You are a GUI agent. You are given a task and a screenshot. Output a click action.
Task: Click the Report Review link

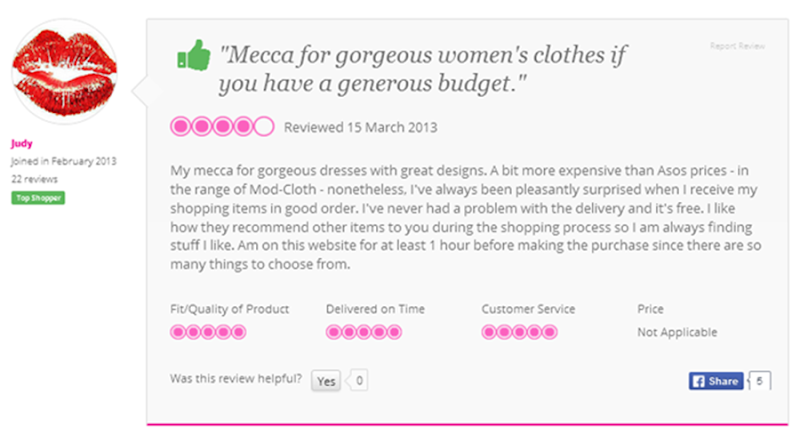click(737, 46)
